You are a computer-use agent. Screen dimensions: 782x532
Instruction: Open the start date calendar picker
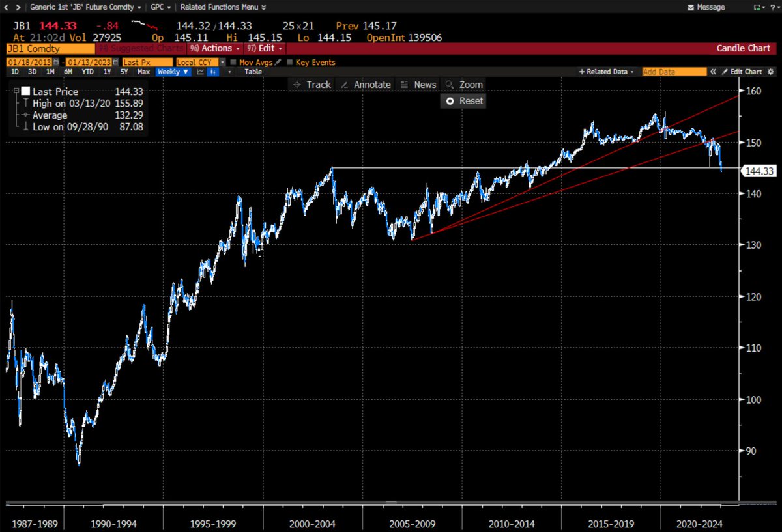pos(56,63)
